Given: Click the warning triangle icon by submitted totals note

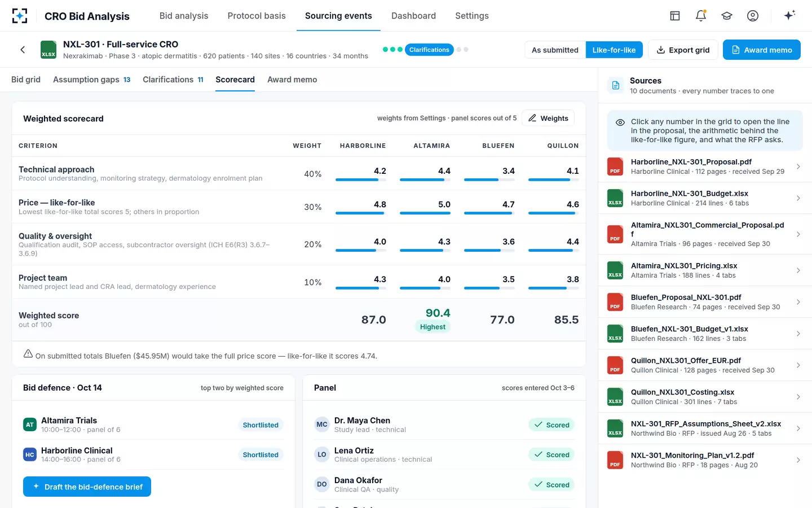Looking at the screenshot, I should point(28,354).
